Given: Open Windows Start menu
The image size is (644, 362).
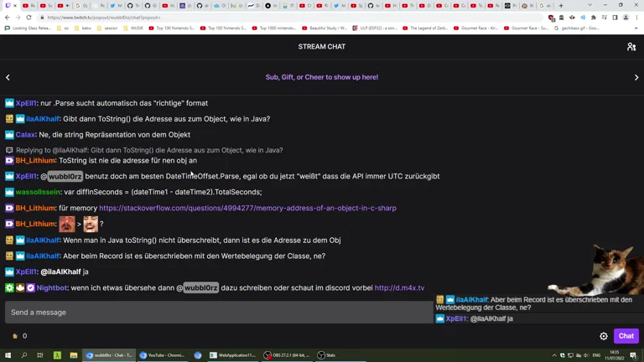Looking at the screenshot, I should tap(8, 355).
